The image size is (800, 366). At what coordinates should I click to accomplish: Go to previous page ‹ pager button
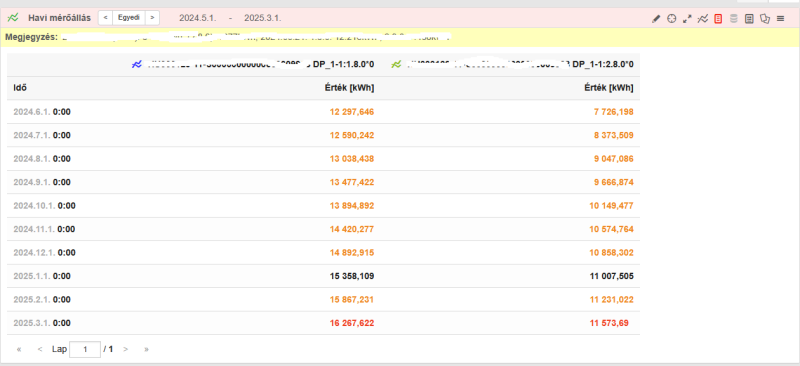point(40,350)
